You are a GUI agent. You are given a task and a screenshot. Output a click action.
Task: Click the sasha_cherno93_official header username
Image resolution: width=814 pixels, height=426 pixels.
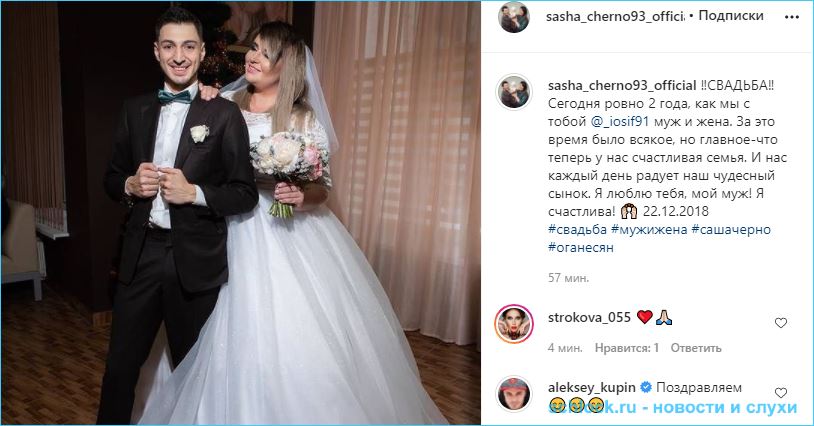tap(615, 17)
